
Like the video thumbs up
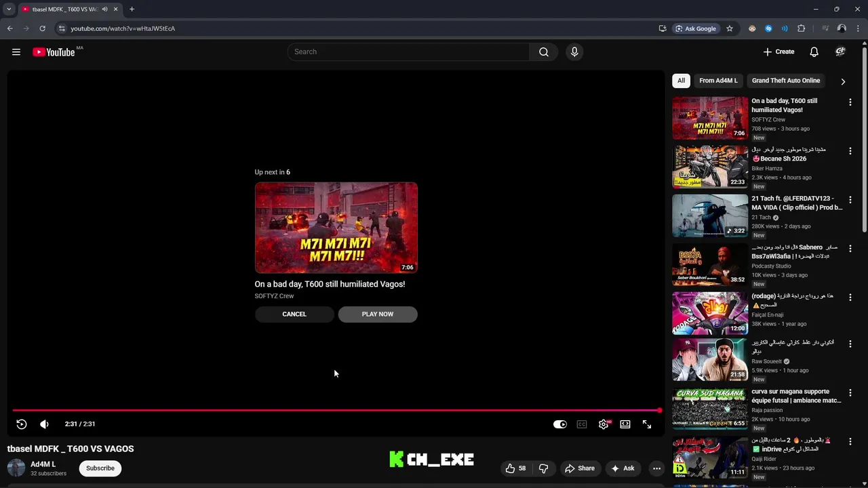coord(515,468)
